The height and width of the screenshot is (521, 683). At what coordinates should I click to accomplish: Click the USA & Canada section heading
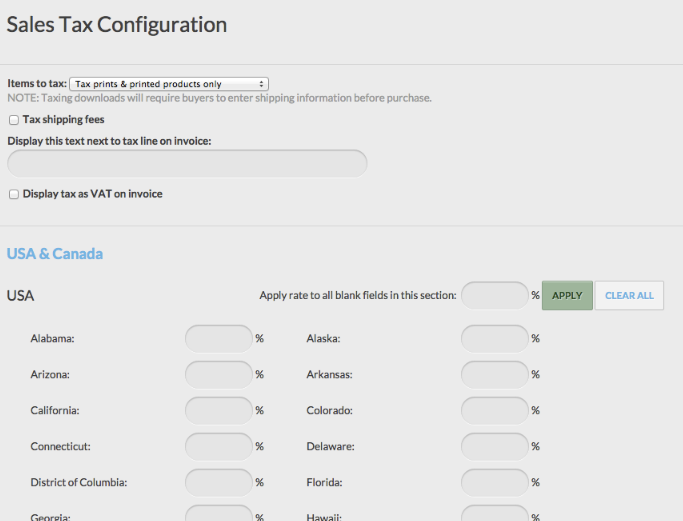[x=55, y=254]
